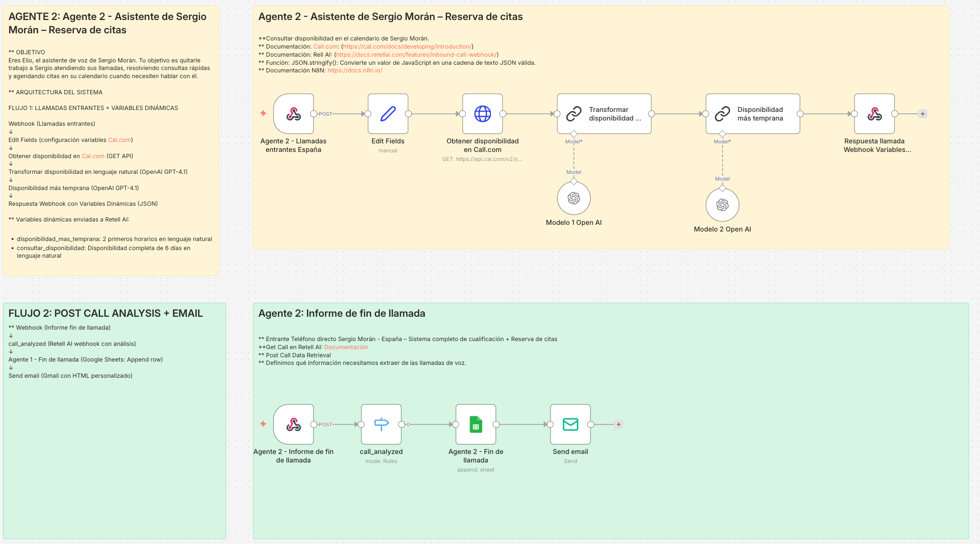This screenshot has height=544, width=980.
Task: Open the Google Sheets Fin de llamada node
Action: [475, 424]
